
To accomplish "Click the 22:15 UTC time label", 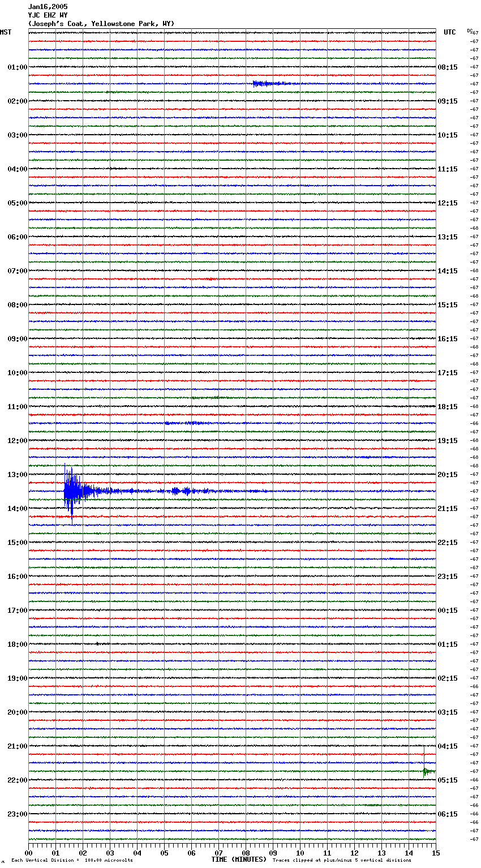I will pos(448,543).
